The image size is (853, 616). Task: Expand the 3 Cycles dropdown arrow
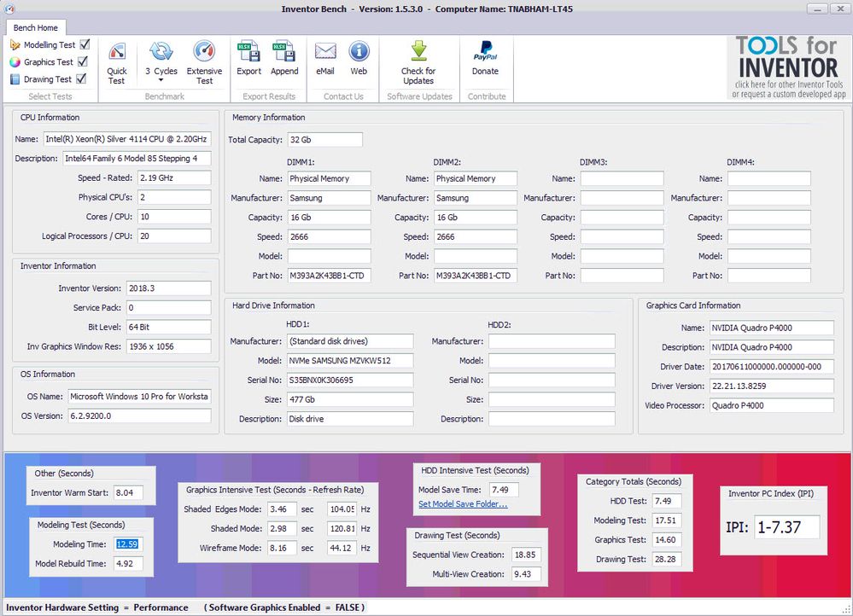coord(161,80)
